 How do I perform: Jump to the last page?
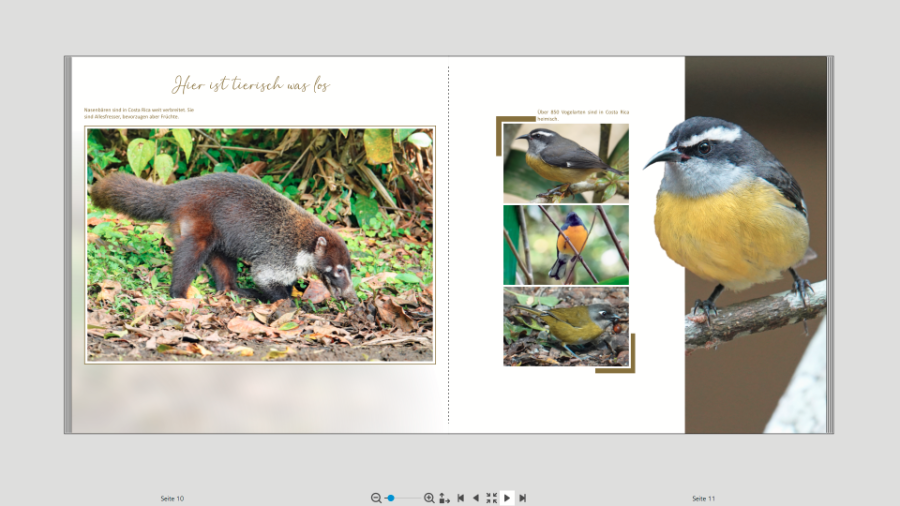(x=522, y=498)
